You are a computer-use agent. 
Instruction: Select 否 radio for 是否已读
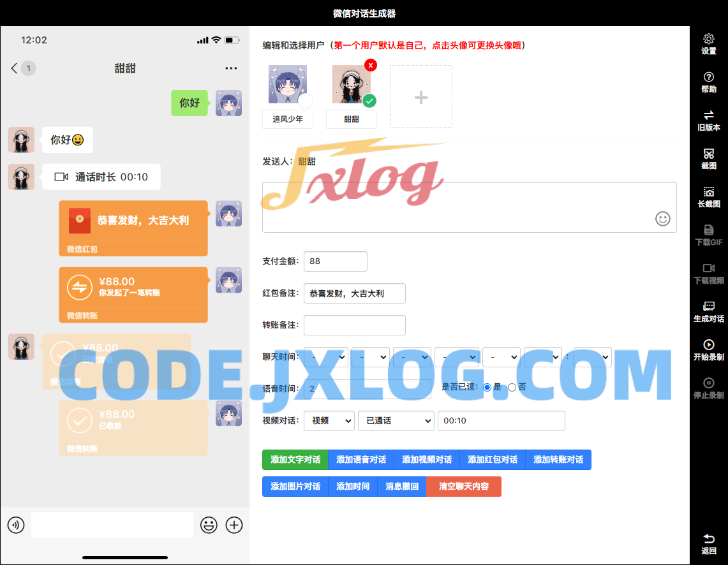click(512, 387)
